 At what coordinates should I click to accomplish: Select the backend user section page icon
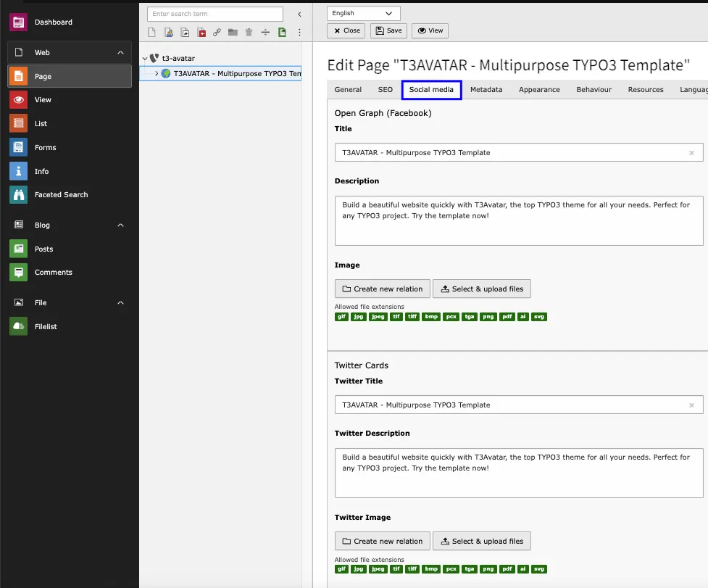(x=168, y=32)
